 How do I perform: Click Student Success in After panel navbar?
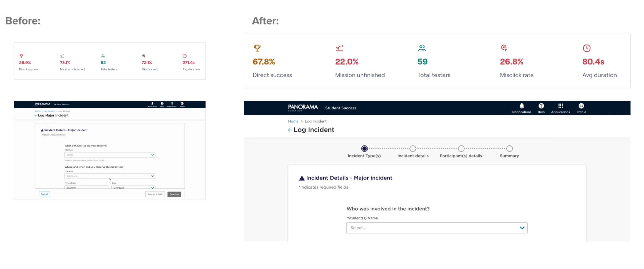pos(341,108)
